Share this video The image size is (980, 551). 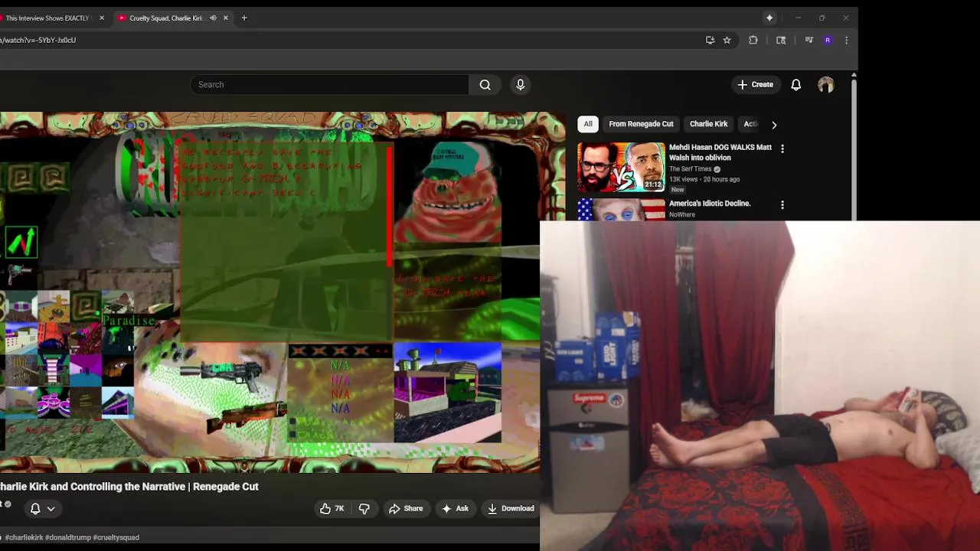coord(406,508)
